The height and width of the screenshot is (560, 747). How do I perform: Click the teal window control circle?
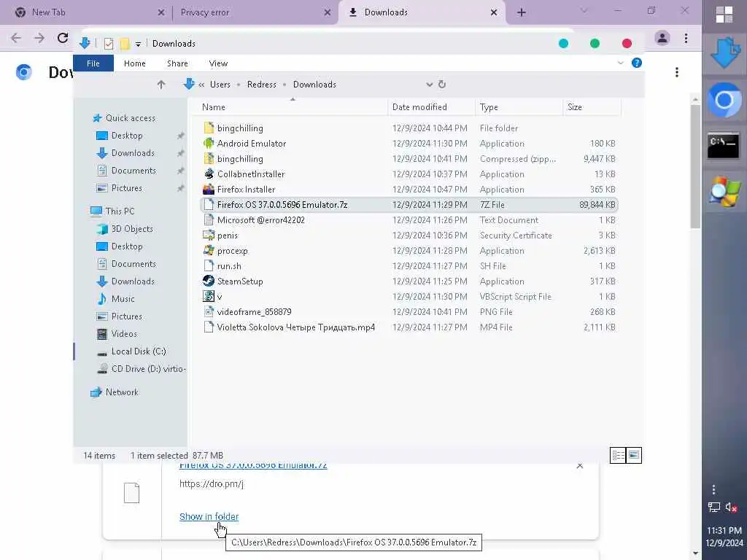coord(564,43)
